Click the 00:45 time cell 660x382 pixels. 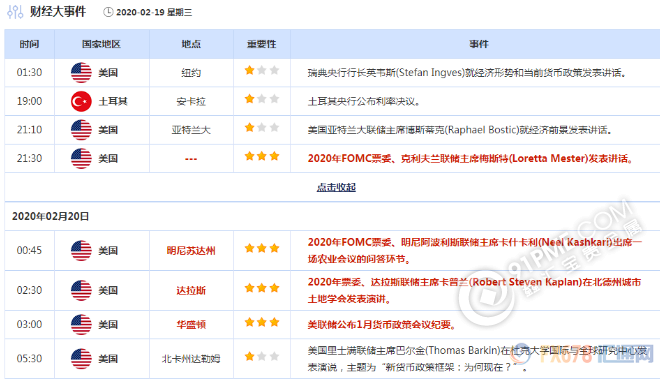pos(29,250)
